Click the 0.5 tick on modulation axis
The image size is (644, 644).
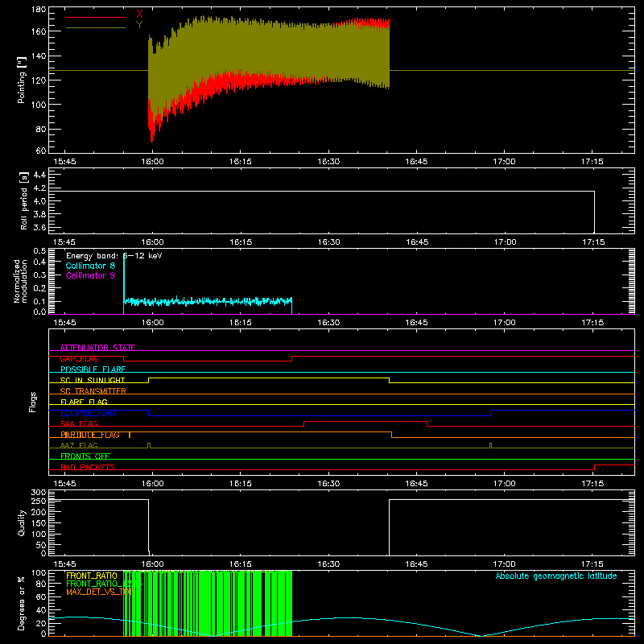39,251
